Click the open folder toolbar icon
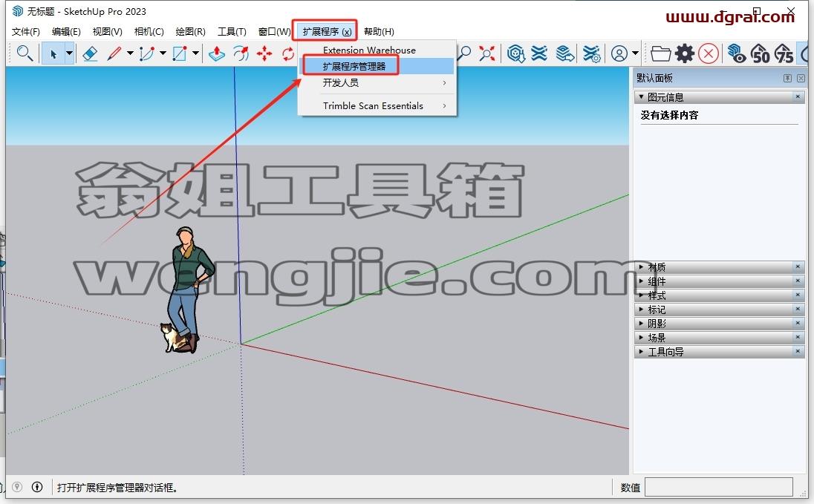The height and width of the screenshot is (504, 814). click(x=661, y=53)
